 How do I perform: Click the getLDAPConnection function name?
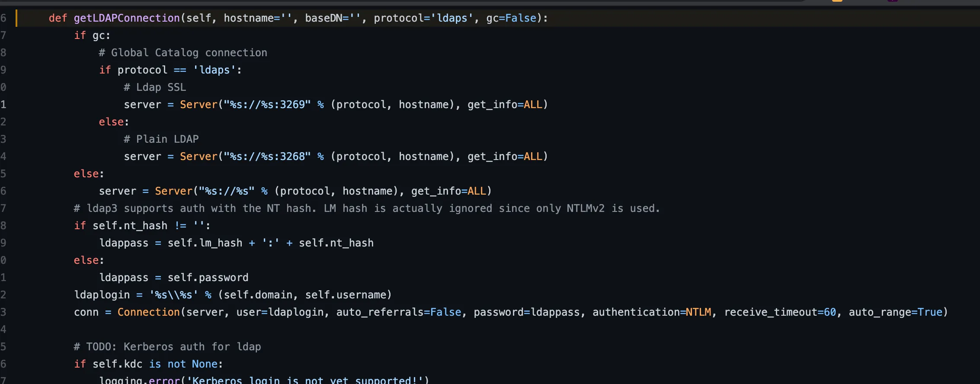click(x=126, y=18)
